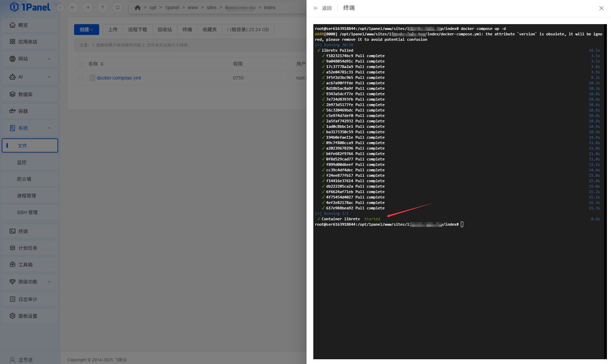Expand the AI menu
This screenshot has width=611, height=364.
pyautogui.click(x=30, y=77)
